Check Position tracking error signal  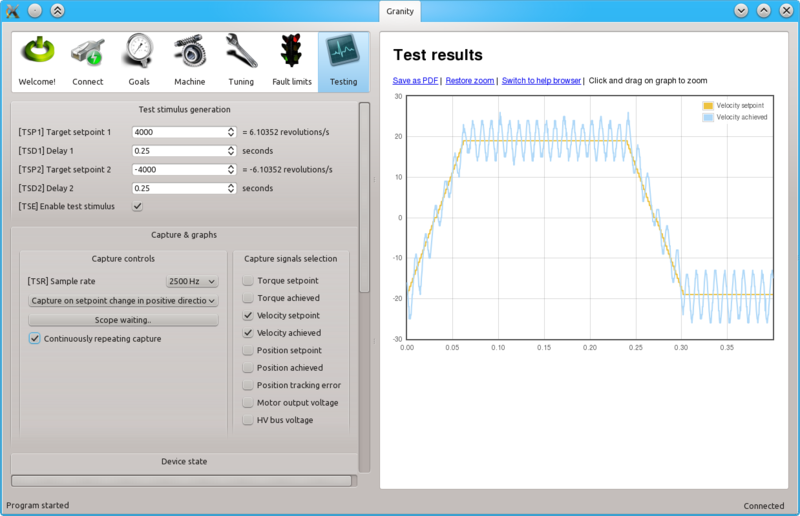pyautogui.click(x=248, y=385)
